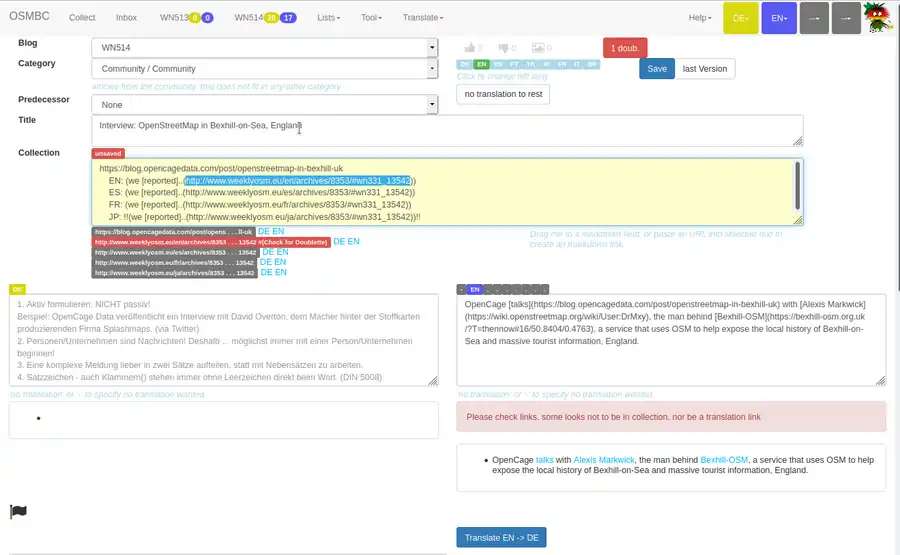Toggle the PT language chip in the language row
The height and width of the screenshot is (555, 900).
coord(514,64)
